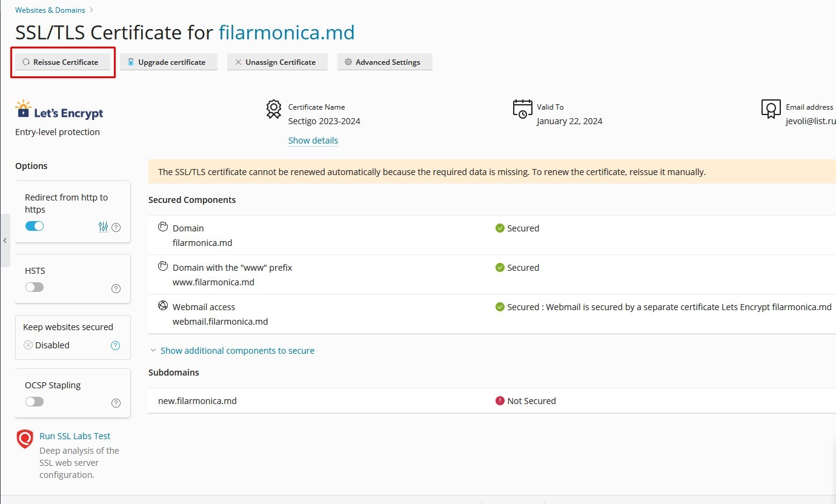Click the Email address certificate icon
The image size is (836, 504).
click(x=771, y=109)
